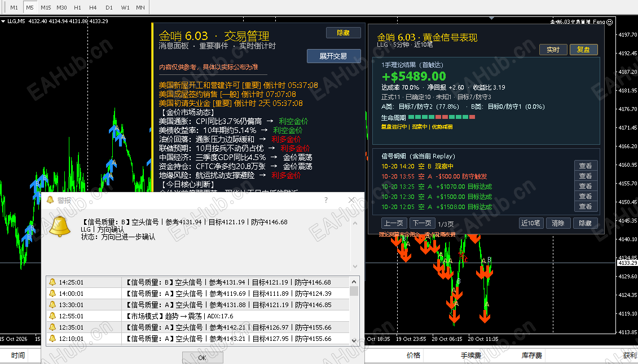Hide the trade management panel with 隐藏
The image size is (638, 364).
tap(344, 33)
